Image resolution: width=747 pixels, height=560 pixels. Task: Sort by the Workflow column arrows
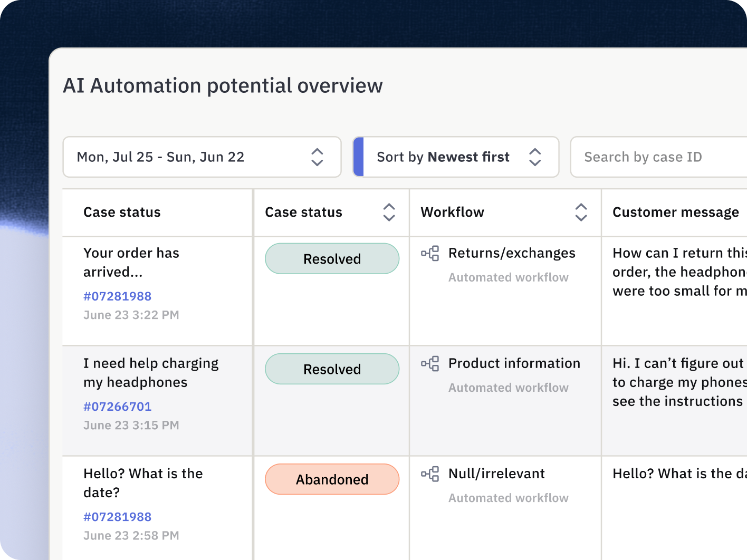tap(581, 212)
